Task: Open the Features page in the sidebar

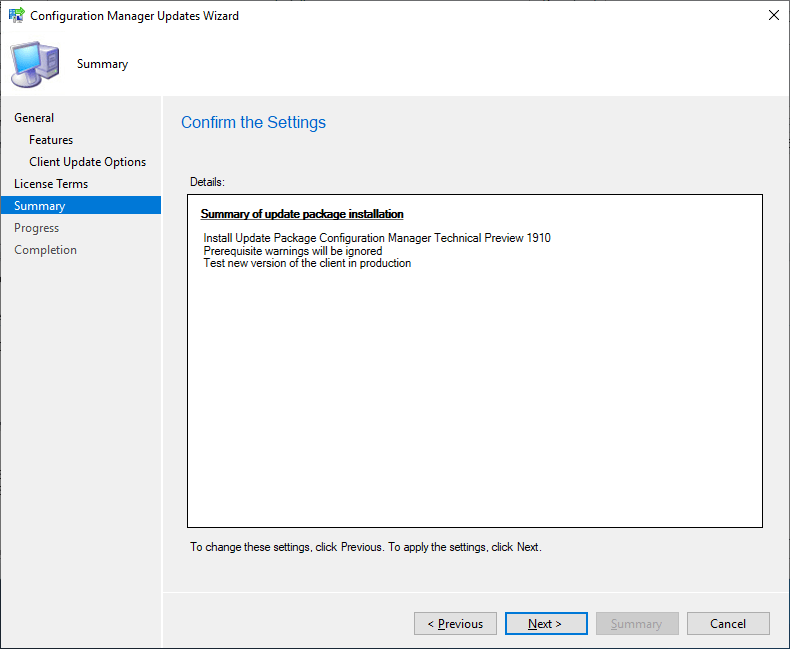Action: (x=51, y=140)
